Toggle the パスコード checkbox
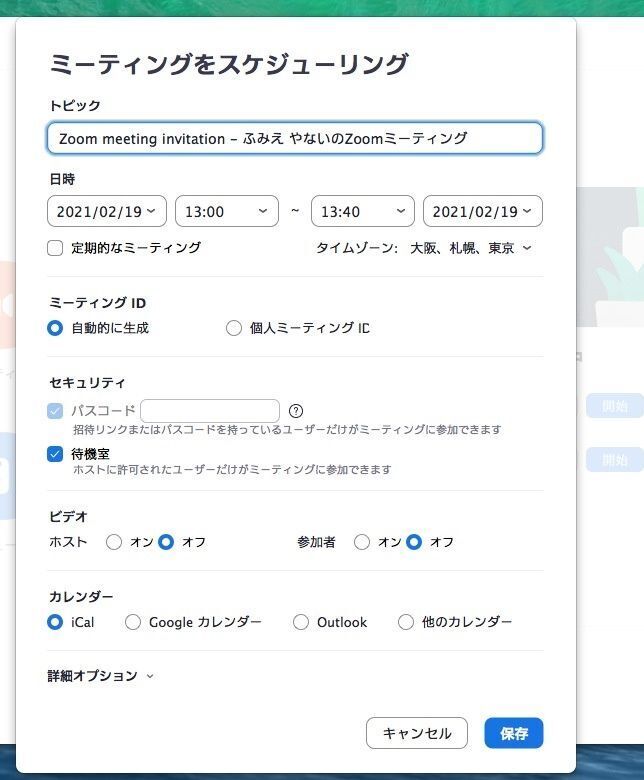 pos(55,411)
